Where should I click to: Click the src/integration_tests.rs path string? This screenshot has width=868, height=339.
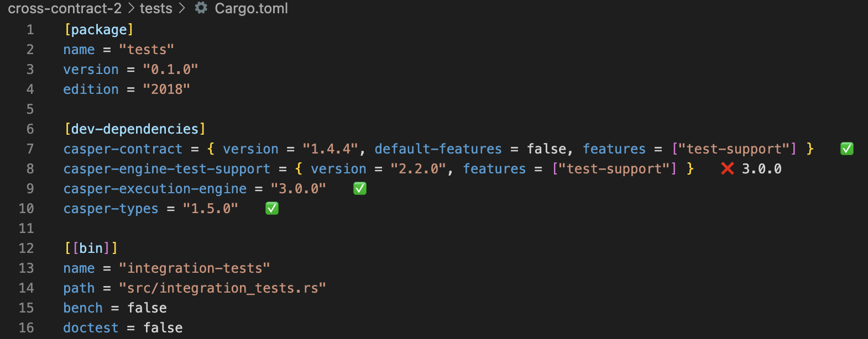click(x=222, y=288)
